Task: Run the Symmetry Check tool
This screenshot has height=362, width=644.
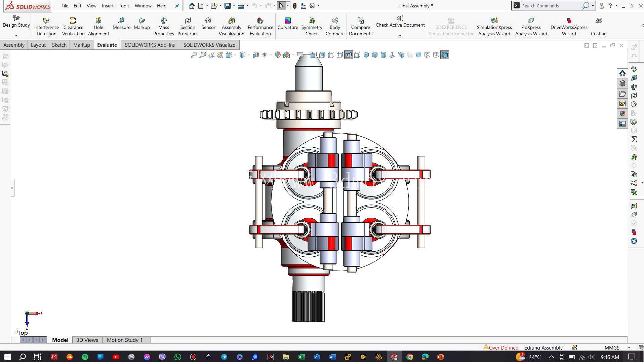Action: coord(312,27)
